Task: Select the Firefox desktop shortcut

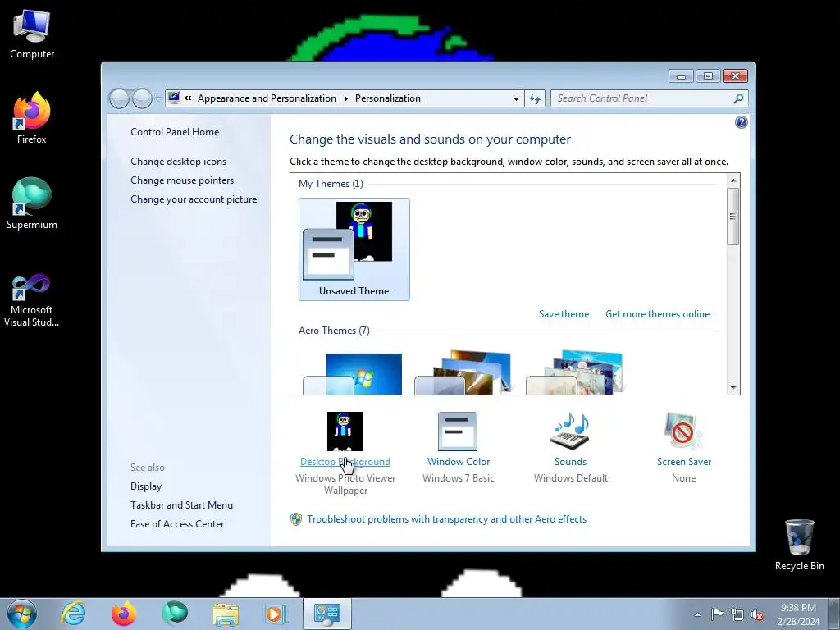Action: coord(32,118)
